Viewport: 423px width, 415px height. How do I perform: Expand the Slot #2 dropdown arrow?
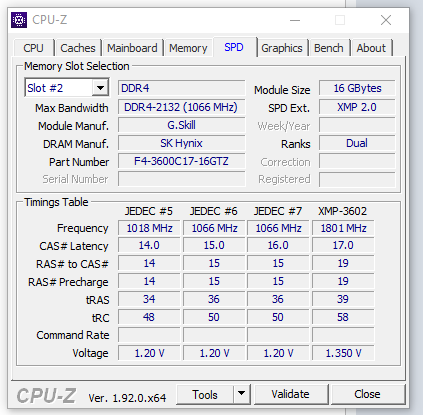click(x=100, y=88)
